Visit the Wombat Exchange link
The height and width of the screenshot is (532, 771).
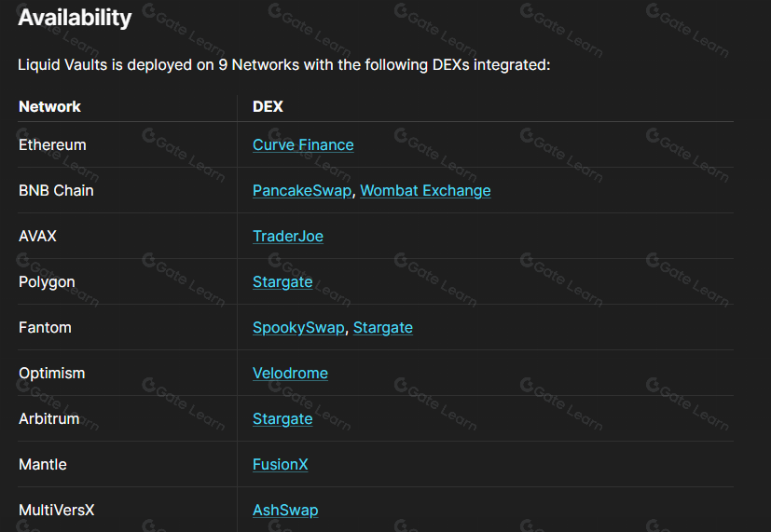(425, 191)
